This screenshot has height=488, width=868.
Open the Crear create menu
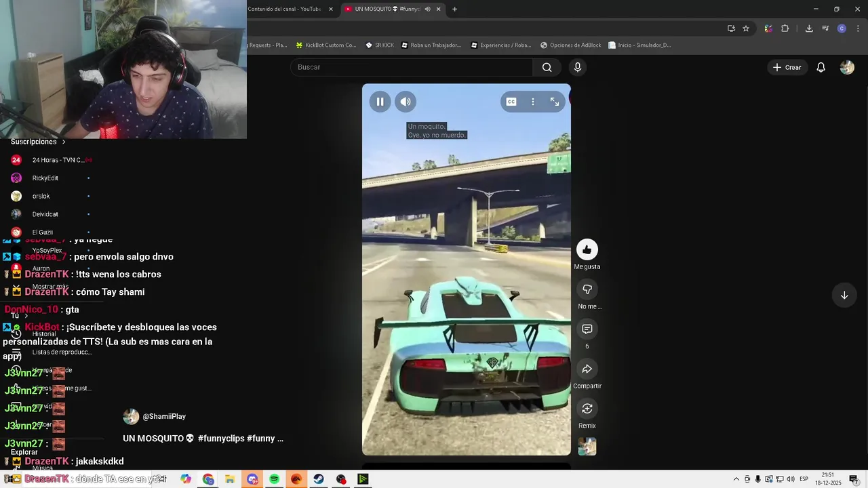[x=787, y=67]
